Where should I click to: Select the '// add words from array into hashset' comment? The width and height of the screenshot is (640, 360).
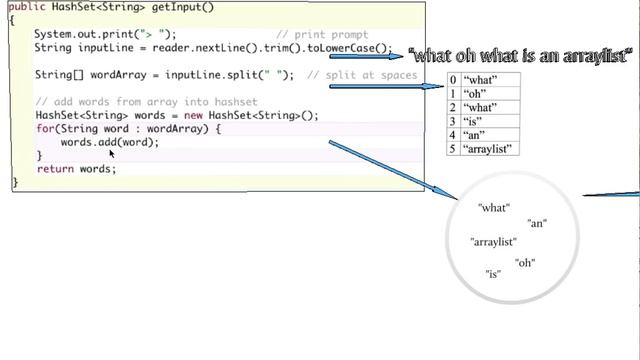pyautogui.click(x=147, y=102)
